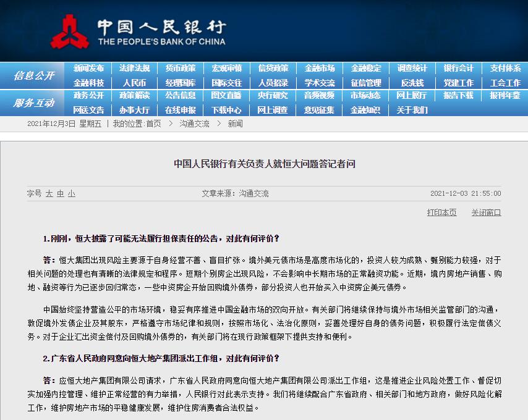
Task: Click the article title about 恒大问题
Action: (265, 164)
